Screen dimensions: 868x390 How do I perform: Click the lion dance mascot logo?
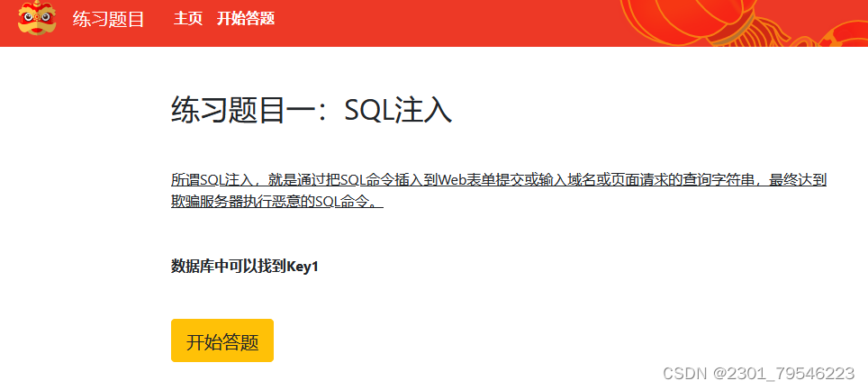pyautogui.click(x=37, y=18)
